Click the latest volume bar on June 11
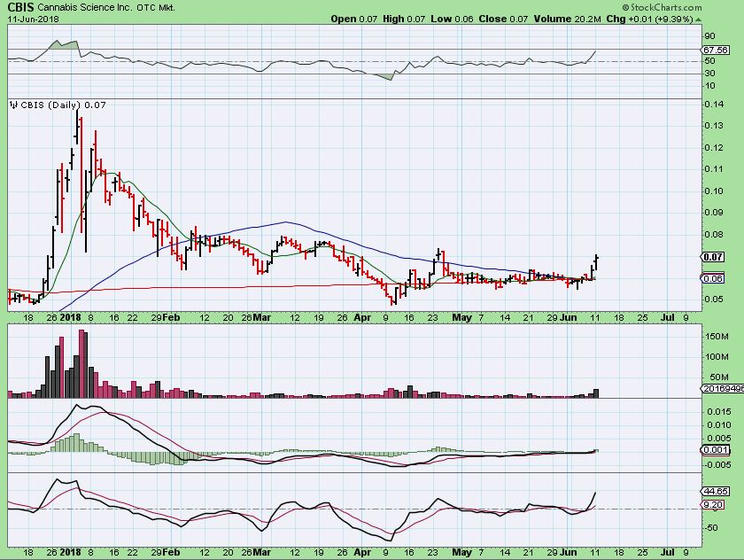 [x=596, y=393]
